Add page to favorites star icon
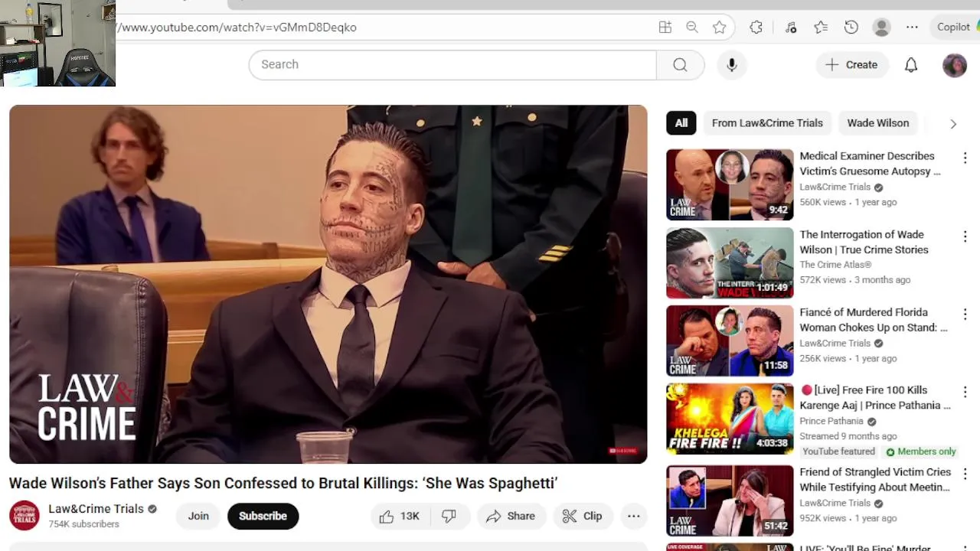This screenshot has width=980, height=551. (719, 27)
